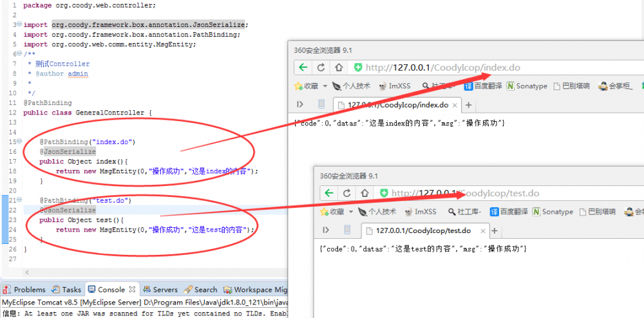Image resolution: width=644 pixels, height=318 pixels.
Task: Switch to the Problems tab
Action: (24, 289)
